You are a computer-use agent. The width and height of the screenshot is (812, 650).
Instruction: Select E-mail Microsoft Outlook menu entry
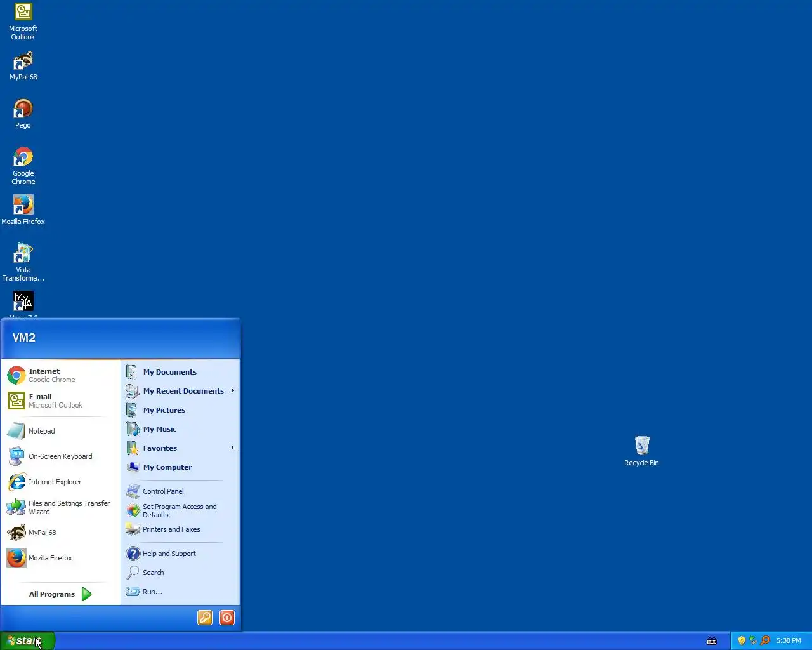point(61,401)
